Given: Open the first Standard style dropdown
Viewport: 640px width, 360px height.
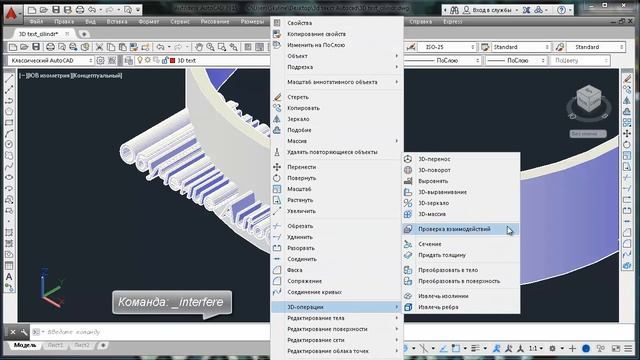Looking at the screenshot, I should (520, 47).
